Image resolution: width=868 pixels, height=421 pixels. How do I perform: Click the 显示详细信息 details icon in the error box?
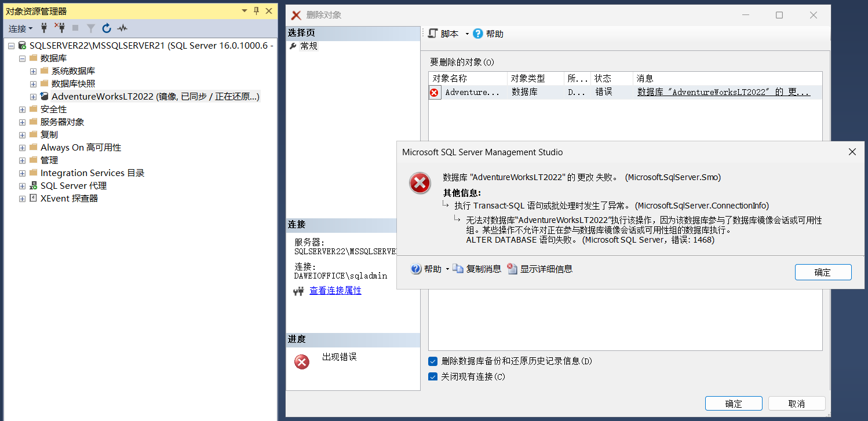[x=512, y=269]
